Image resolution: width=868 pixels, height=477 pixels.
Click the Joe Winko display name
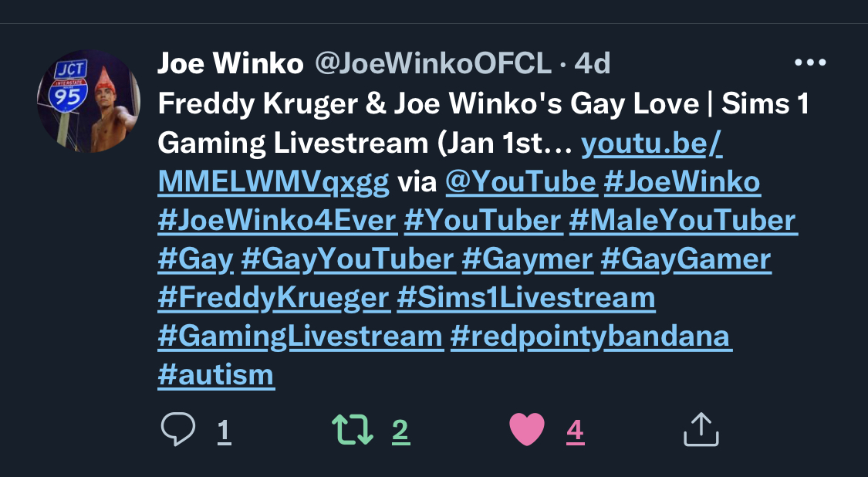pos(230,63)
